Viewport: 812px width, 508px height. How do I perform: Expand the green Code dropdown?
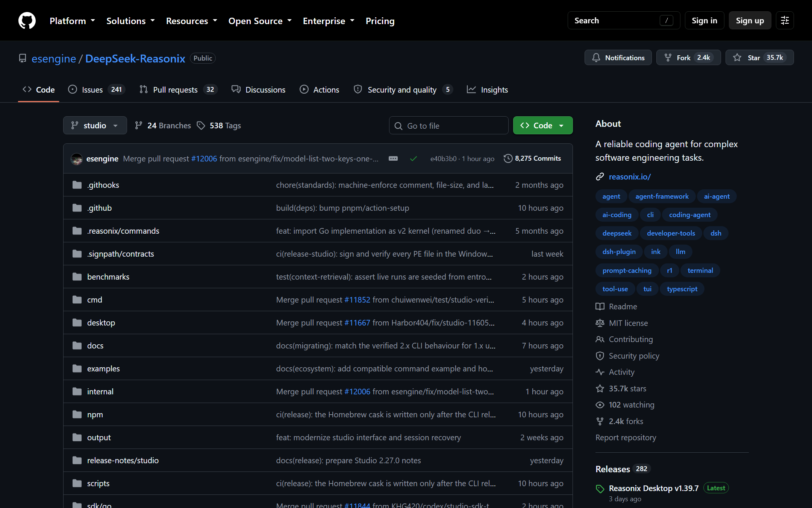click(543, 125)
